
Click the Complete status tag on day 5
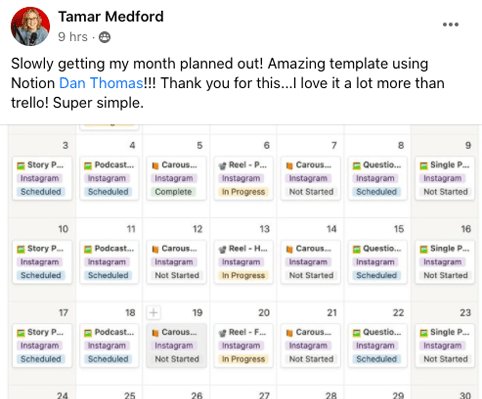173,192
